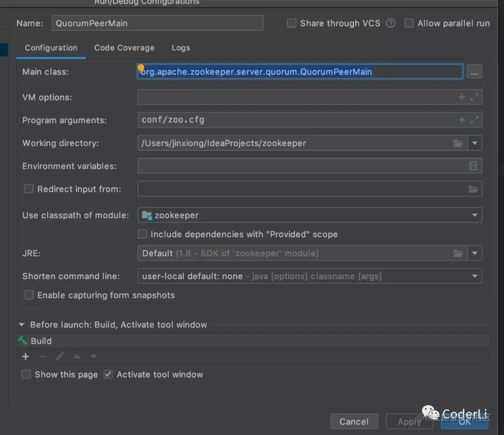
Task: Click the Cancel button
Action: [x=354, y=421]
